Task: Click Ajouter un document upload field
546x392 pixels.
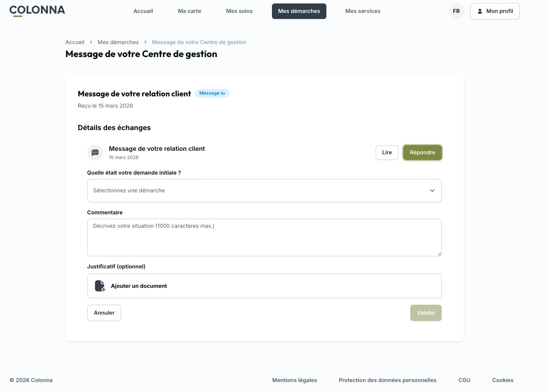Action: pyautogui.click(x=264, y=286)
